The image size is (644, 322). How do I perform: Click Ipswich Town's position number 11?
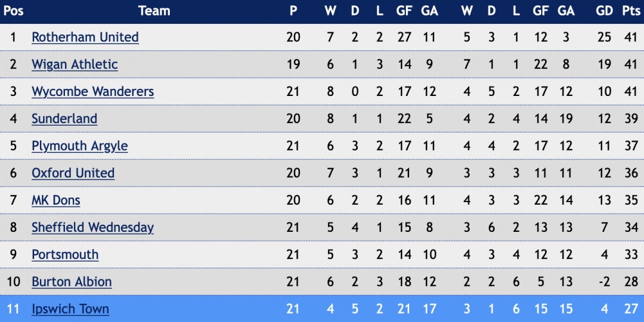coord(14,309)
